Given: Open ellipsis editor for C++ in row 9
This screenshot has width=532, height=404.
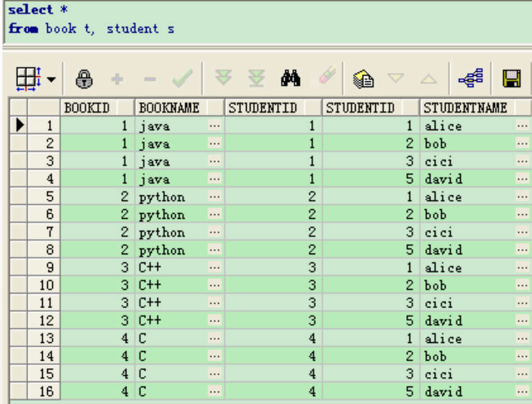Looking at the screenshot, I should (x=215, y=268).
